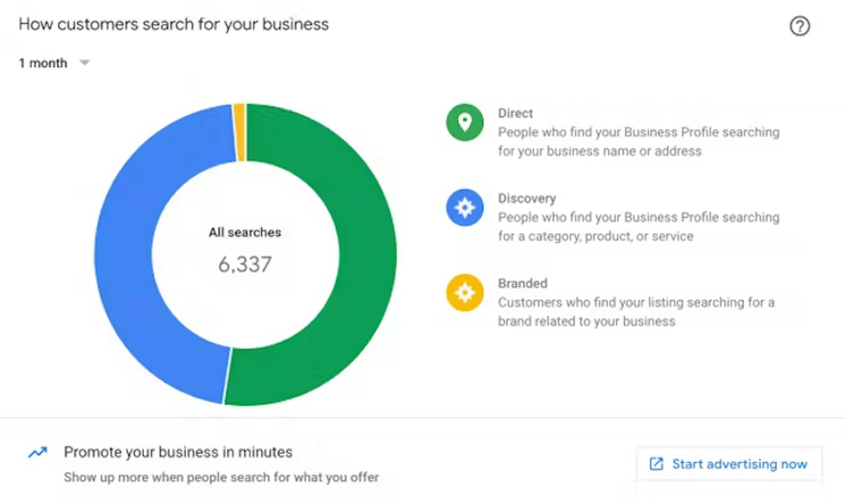Click the blue trending arrow promote icon
The height and width of the screenshot is (504, 844).
38,452
